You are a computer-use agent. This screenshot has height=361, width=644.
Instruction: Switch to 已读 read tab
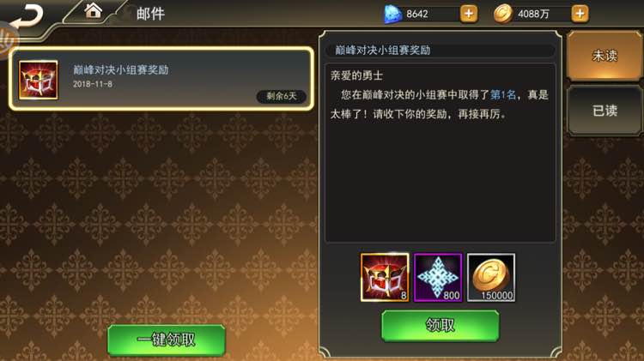point(605,111)
